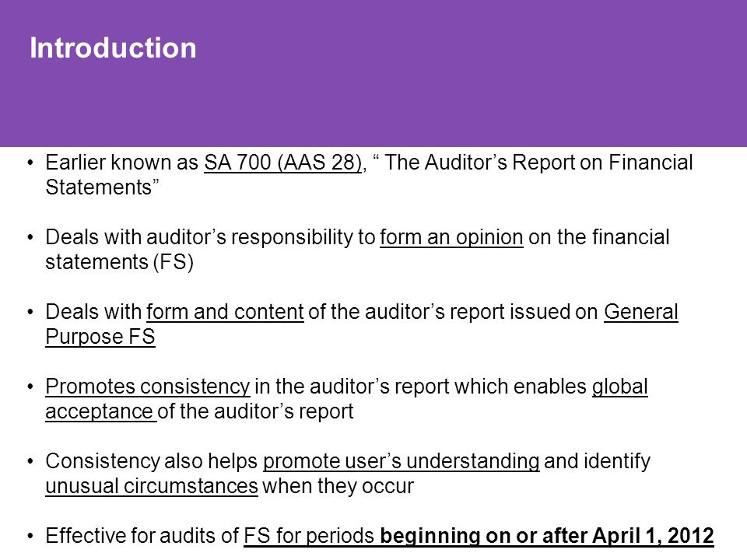Click bullet before Earlier known as
Image resolution: width=747 pixels, height=560 pixels.
pos(30,163)
